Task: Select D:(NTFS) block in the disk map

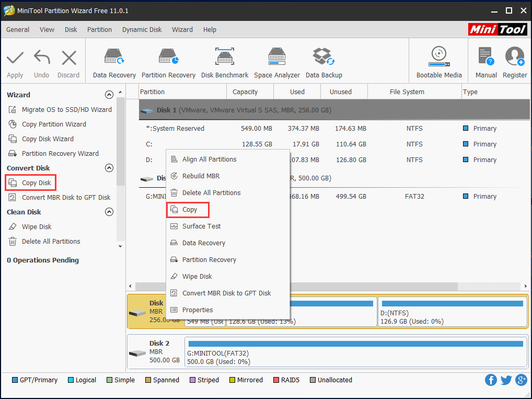Action: click(453, 311)
